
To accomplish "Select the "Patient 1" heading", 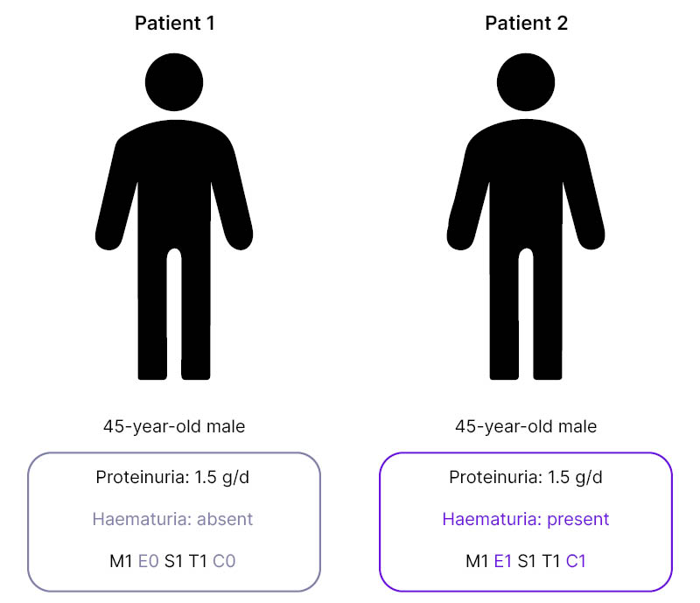I will click(174, 24).
